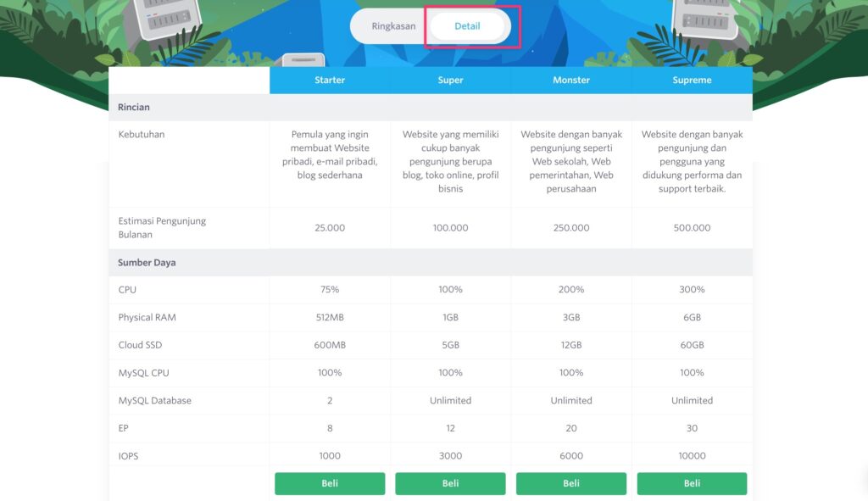This screenshot has width=868, height=501.
Task: Click the Kebutuhan row label
Action: tap(142, 135)
